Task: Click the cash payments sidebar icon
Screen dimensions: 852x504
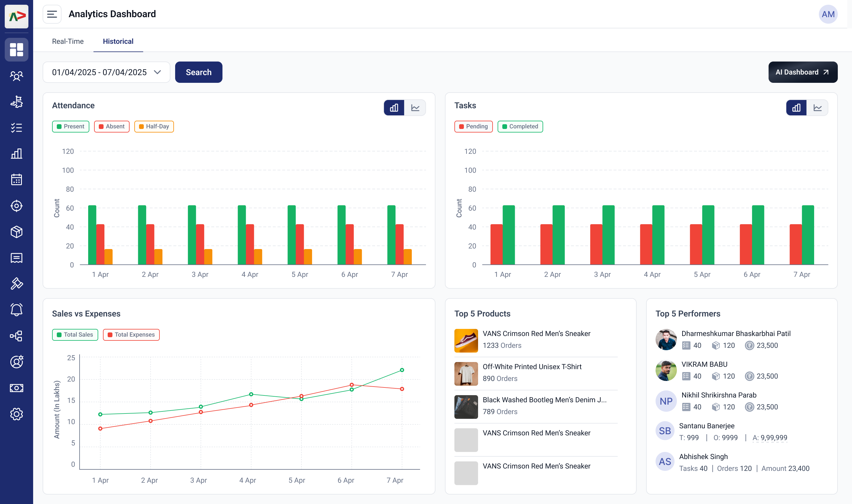Action: click(x=16, y=388)
